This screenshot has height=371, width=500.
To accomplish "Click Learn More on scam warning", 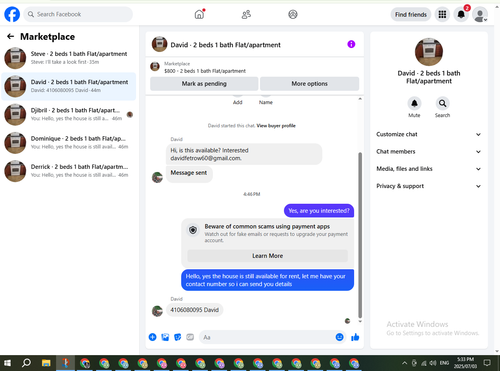I will pyautogui.click(x=267, y=256).
